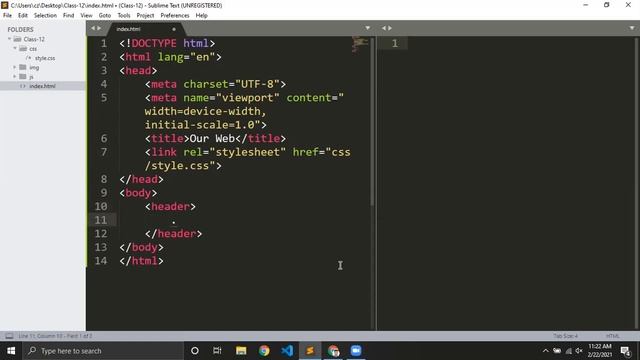The image size is (640, 360).
Task: Open Zoom from the taskbar
Action: (356, 351)
